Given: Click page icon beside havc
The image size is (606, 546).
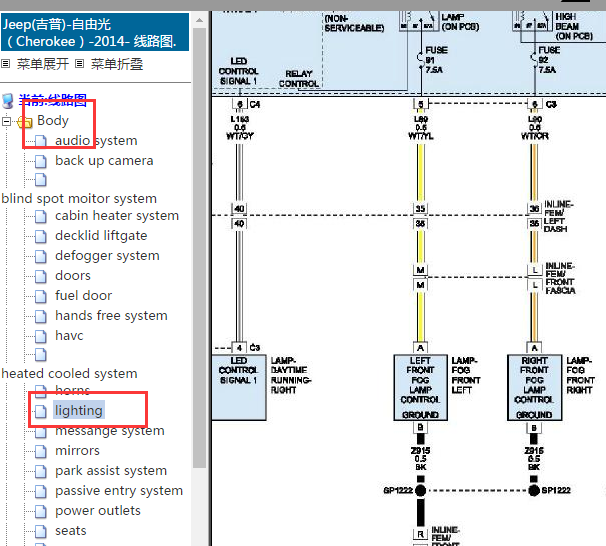Looking at the screenshot, I should [x=41, y=337].
